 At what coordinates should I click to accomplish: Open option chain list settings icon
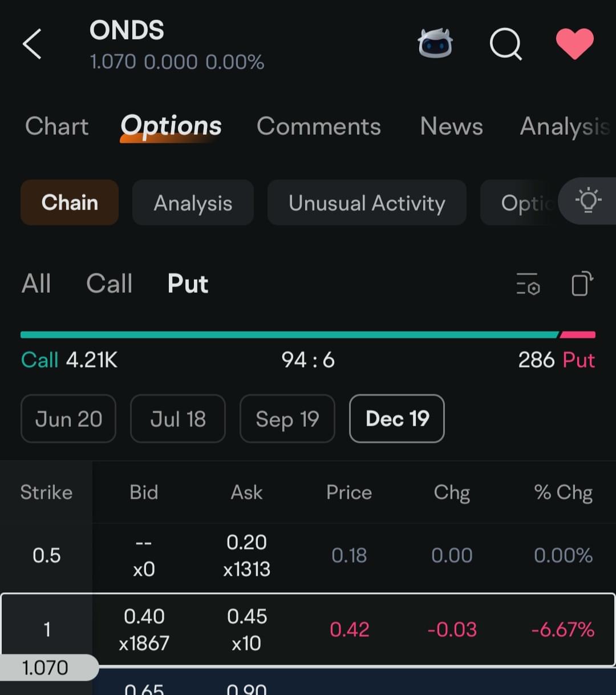point(528,284)
